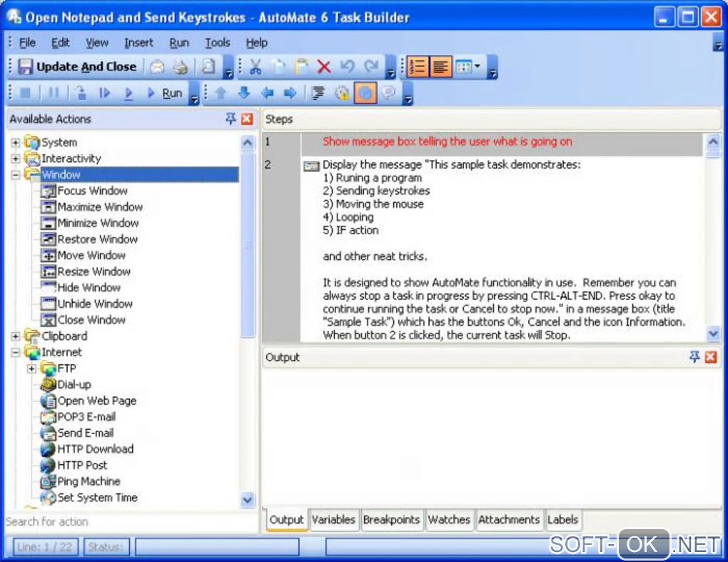This screenshot has height=562, width=728.
Task: Switch to the Watches tab
Action: click(x=449, y=519)
